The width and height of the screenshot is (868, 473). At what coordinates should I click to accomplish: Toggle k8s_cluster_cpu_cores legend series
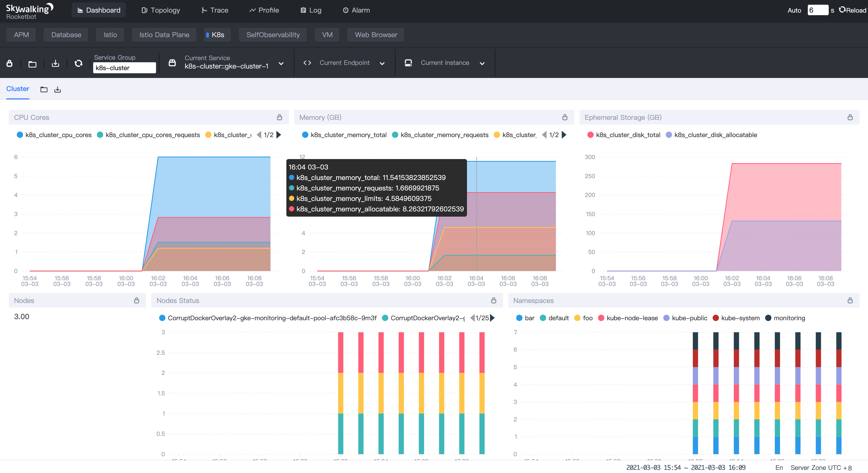click(54, 135)
